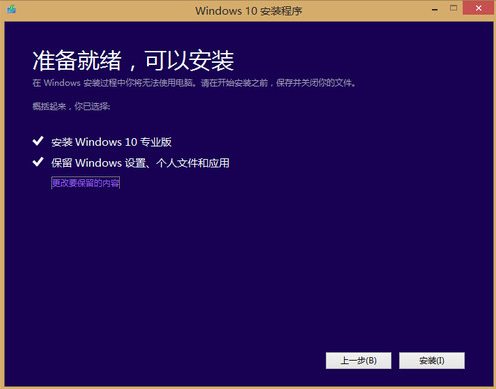Click the checkmark beside 安装 Windows 10 专业版
496x389 pixels.
click(x=38, y=141)
